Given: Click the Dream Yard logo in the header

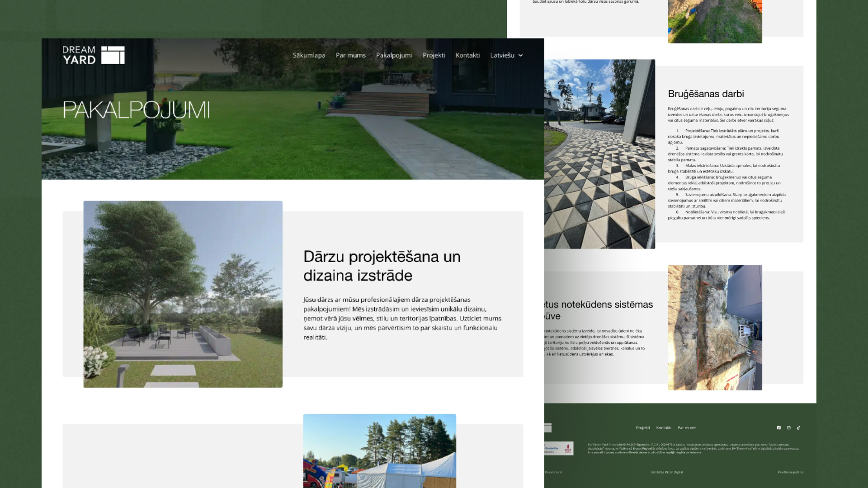Looking at the screenshot, I should click(94, 55).
